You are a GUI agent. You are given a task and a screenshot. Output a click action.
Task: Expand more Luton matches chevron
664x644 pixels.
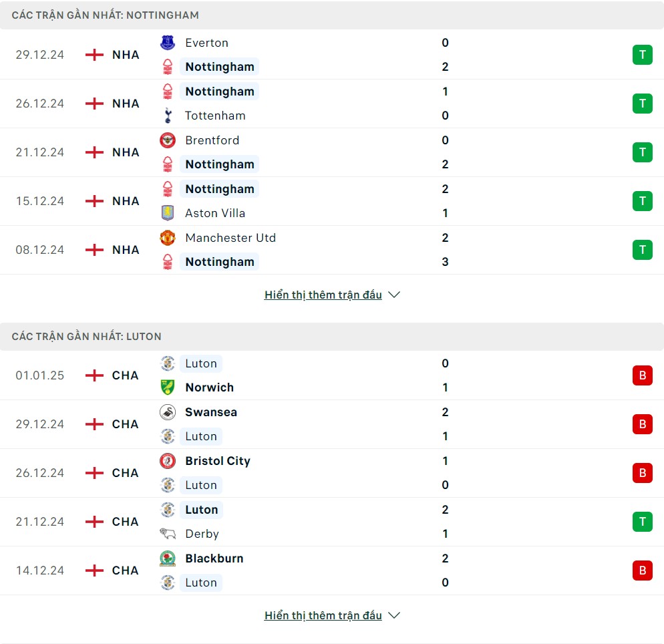pos(394,615)
